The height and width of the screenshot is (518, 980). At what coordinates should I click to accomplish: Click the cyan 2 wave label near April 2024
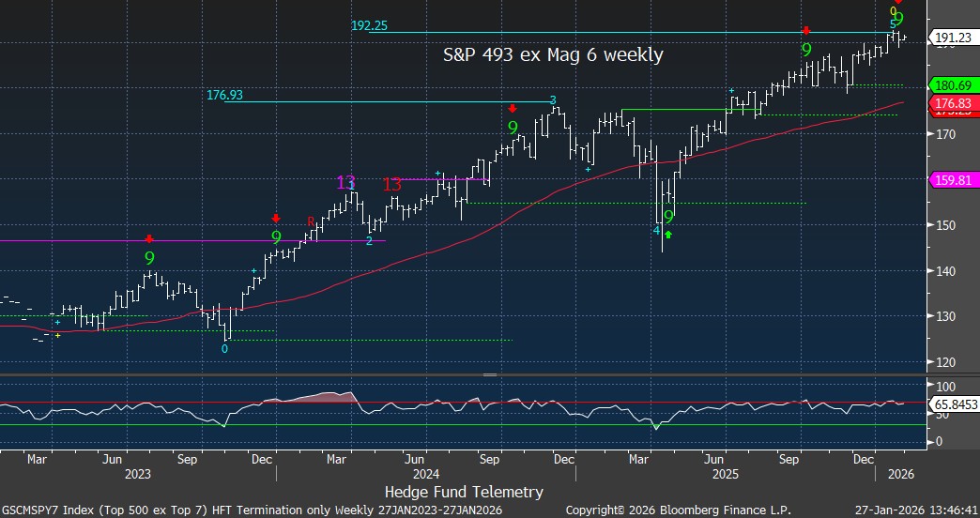[369, 241]
